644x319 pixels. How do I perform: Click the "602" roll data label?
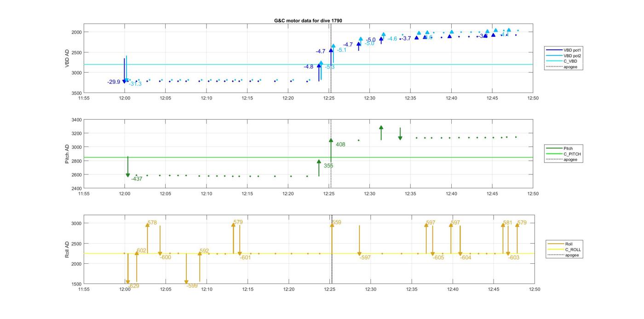[141, 250]
